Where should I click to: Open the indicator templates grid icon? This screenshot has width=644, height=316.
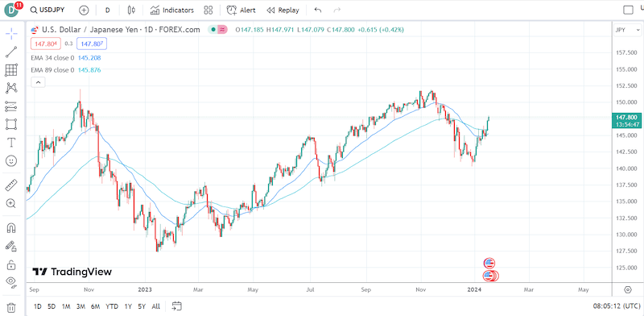[x=208, y=10]
